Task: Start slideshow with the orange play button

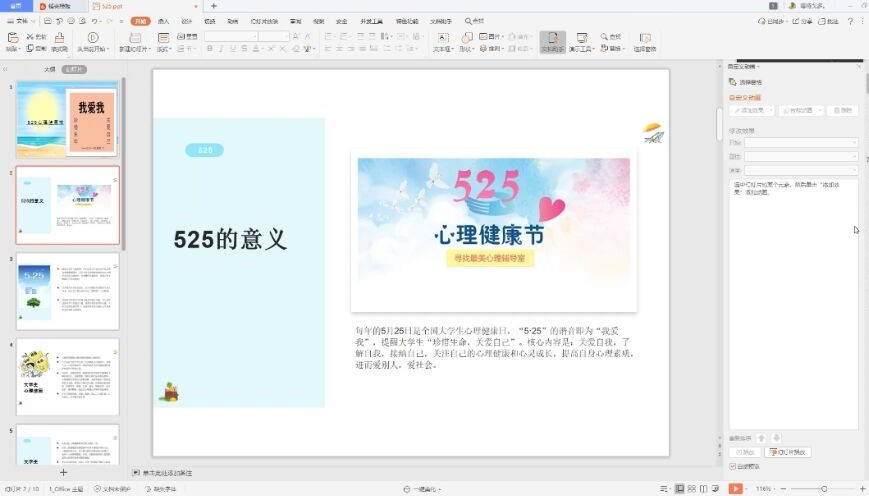Action: pos(736,488)
